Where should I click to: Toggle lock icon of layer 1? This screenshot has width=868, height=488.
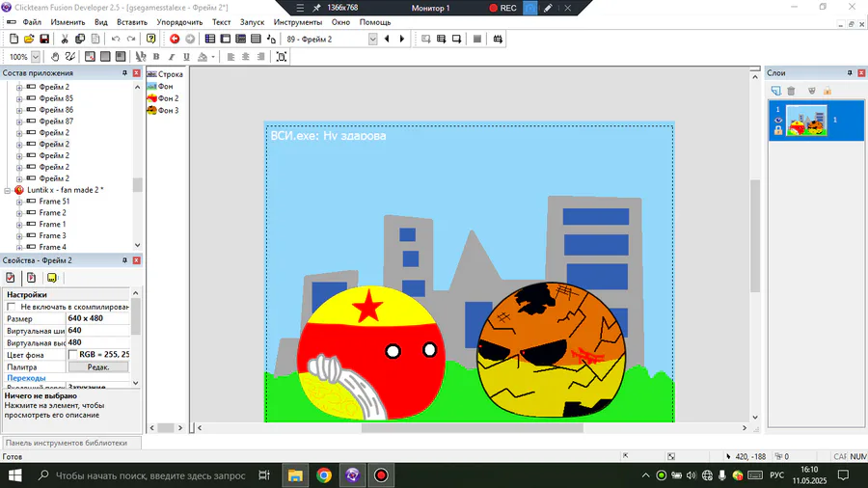tap(778, 130)
